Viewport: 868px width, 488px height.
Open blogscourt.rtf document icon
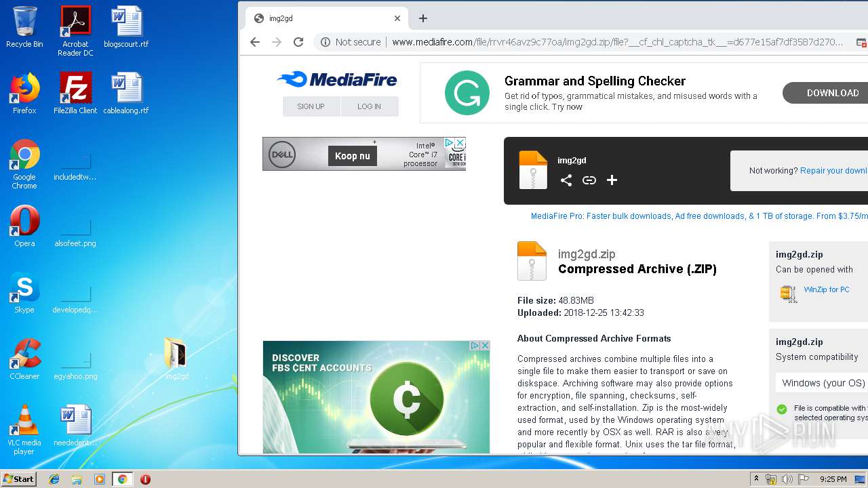[126, 27]
